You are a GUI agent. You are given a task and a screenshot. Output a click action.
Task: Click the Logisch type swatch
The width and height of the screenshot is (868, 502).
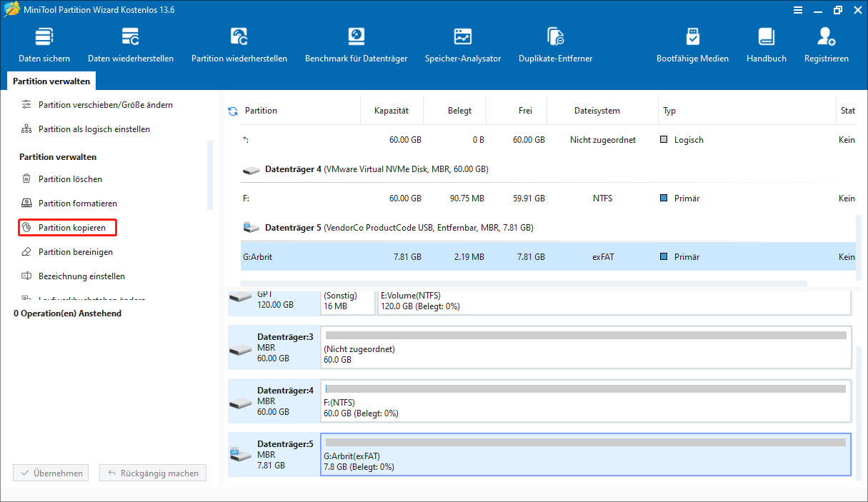click(x=664, y=140)
